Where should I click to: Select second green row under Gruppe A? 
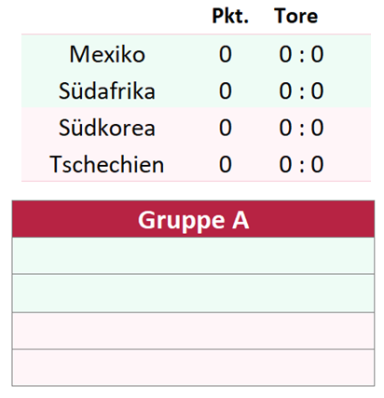193,293
